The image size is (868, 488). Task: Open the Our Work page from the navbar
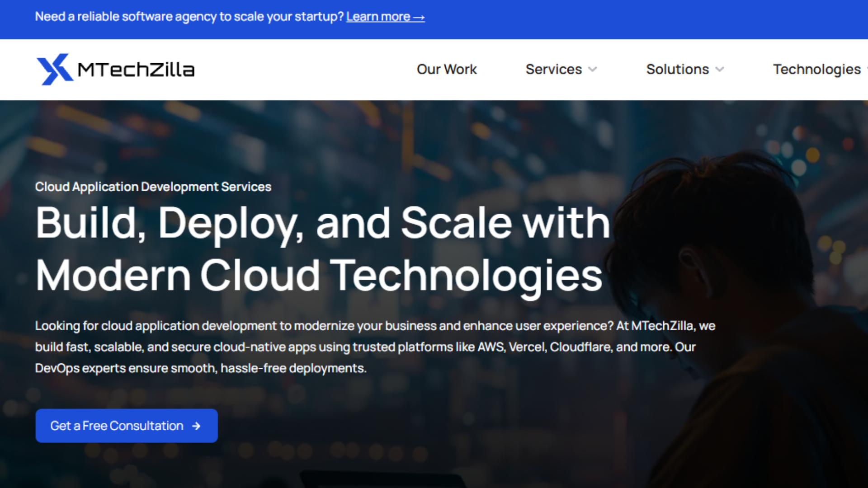point(446,69)
